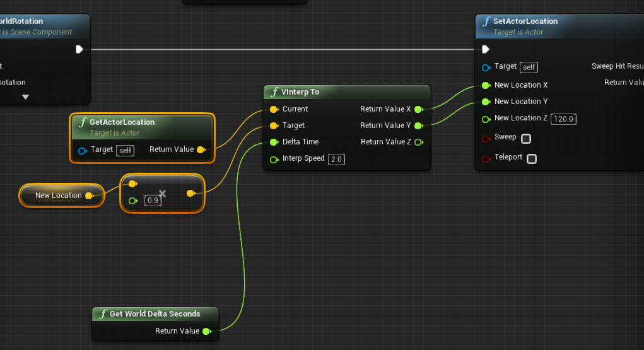Click the Teleport boolean pin
The height and width of the screenshot is (350, 644).
pos(486,158)
